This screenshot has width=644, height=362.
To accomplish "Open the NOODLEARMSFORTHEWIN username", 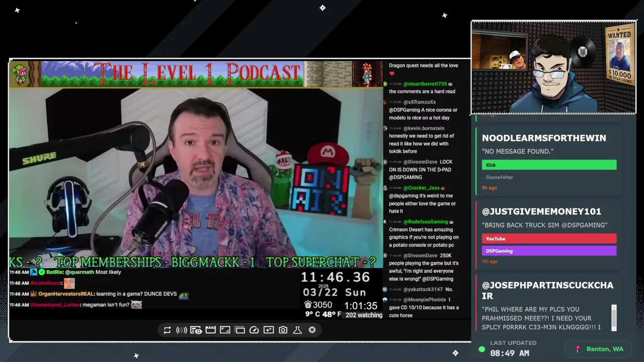I will pos(544,138).
